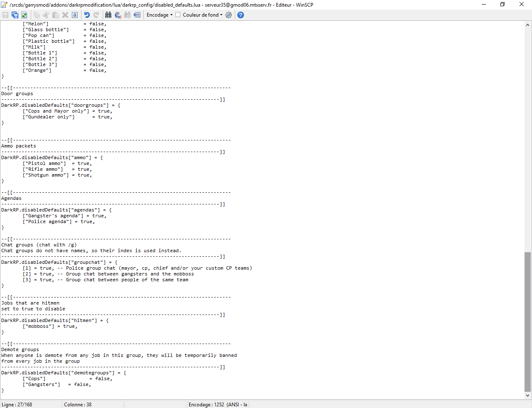Click the Colonne : 38 status entry
This screenshot has width=532, height=408.
(x=78, y=405)
